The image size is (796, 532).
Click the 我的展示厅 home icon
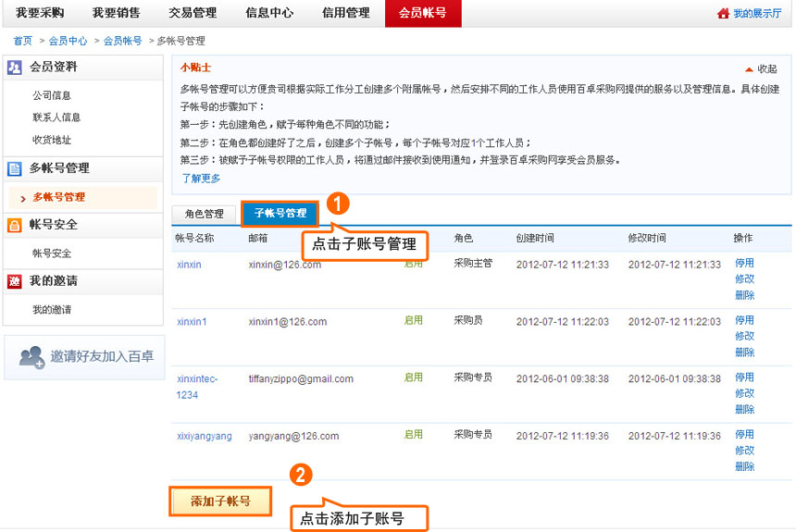[723, 14]
